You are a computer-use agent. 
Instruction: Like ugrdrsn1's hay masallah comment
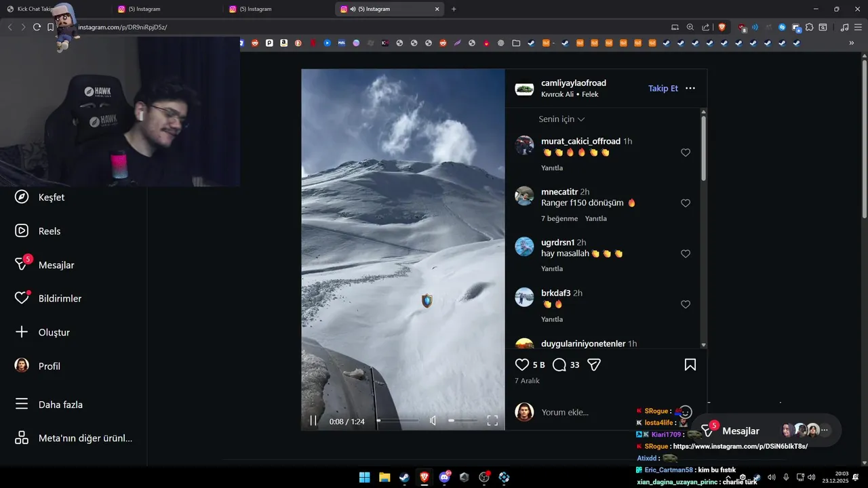point(686,253)
